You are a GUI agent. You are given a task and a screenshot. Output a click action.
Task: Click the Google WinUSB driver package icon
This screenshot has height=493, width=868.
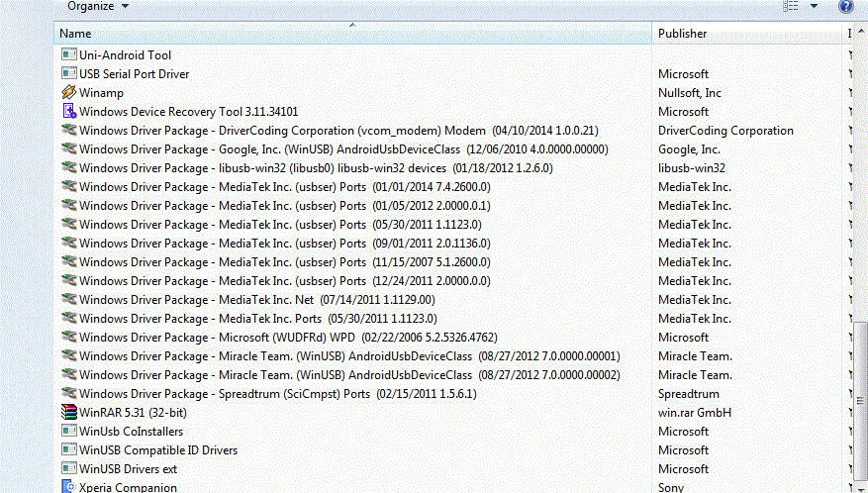tap(68, 148)
